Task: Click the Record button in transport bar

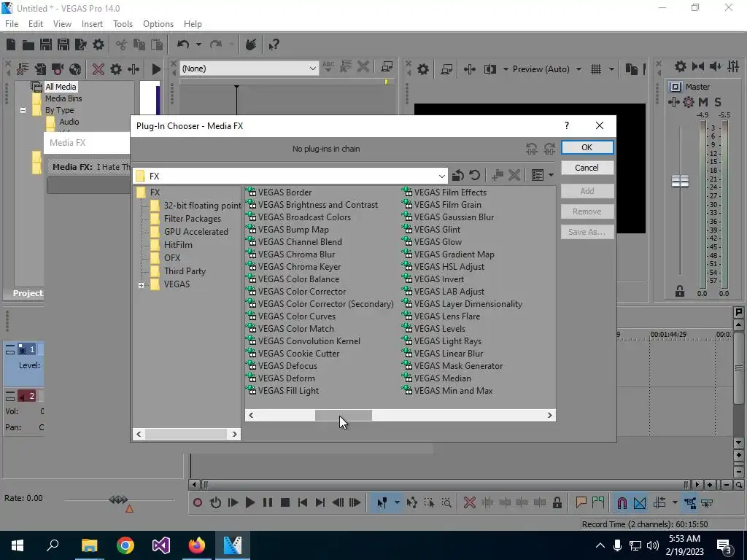Action: 198,502
